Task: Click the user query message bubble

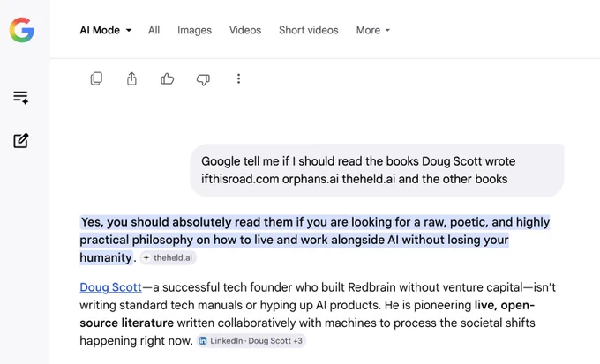Action: click(x=377, y=170)
